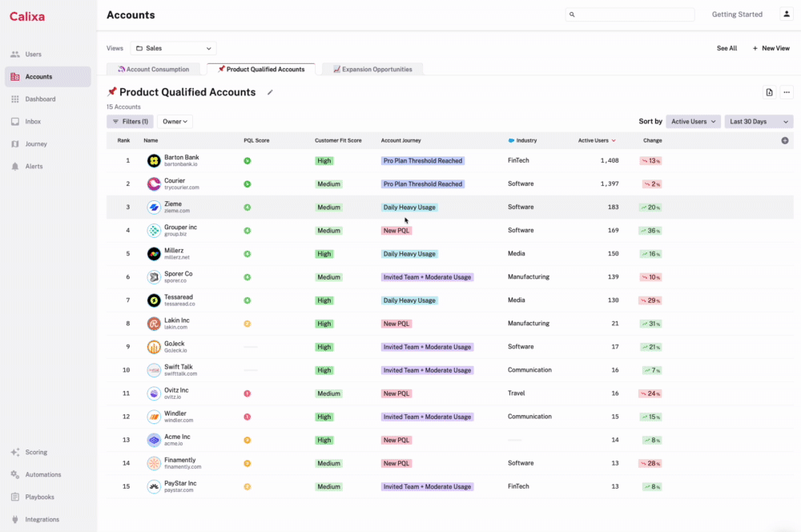Click the Tessaread account logo
801x532 pixels.
154,300
